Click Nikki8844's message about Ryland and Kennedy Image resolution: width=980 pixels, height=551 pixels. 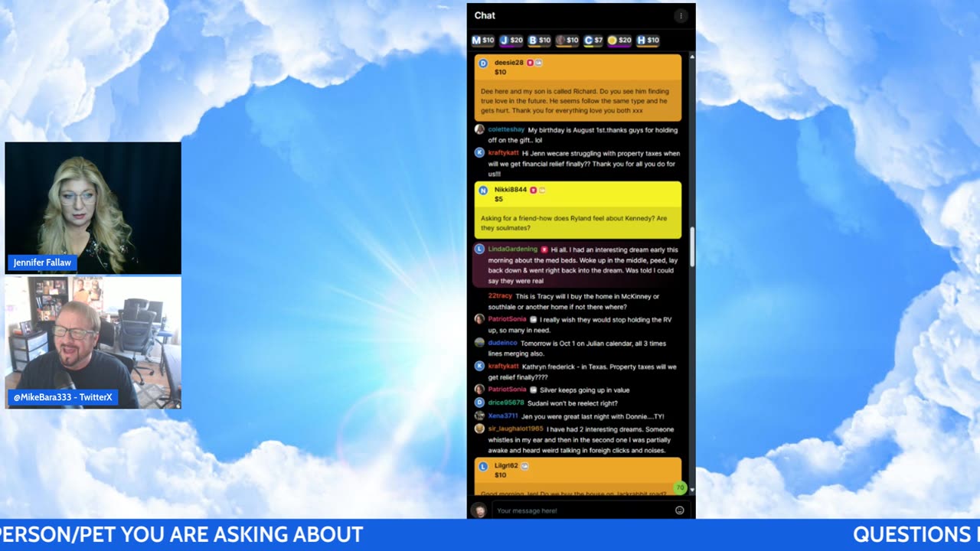point(574,223)
